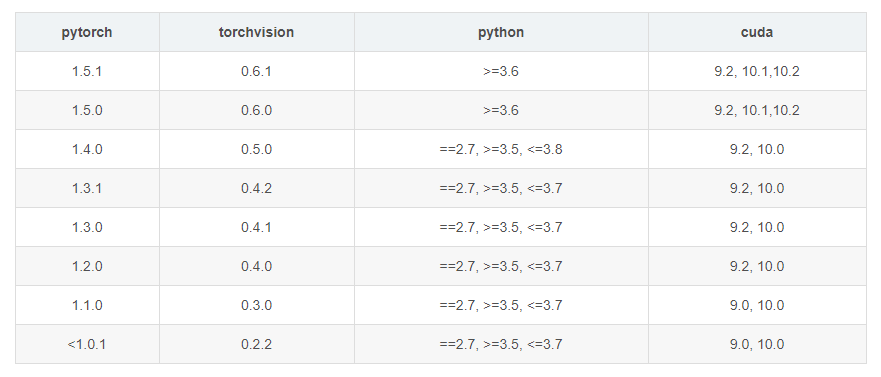Click the python column header
Viewport: 881px width, 377px height.
coord(501,32)
